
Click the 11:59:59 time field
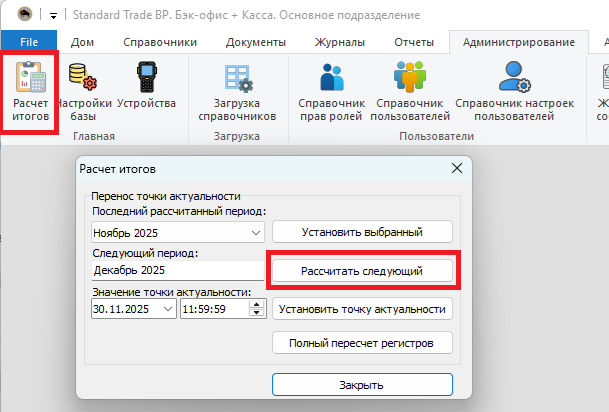215,309
